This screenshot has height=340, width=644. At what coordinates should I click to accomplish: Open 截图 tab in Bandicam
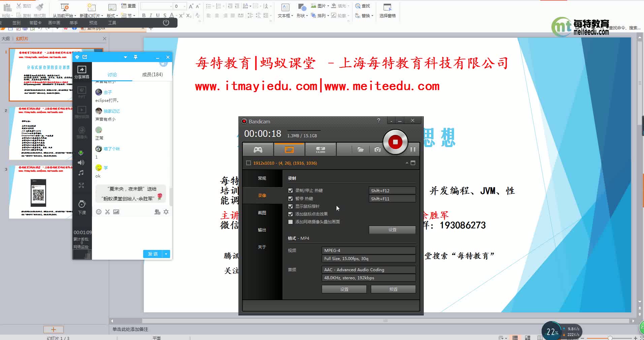262,213
